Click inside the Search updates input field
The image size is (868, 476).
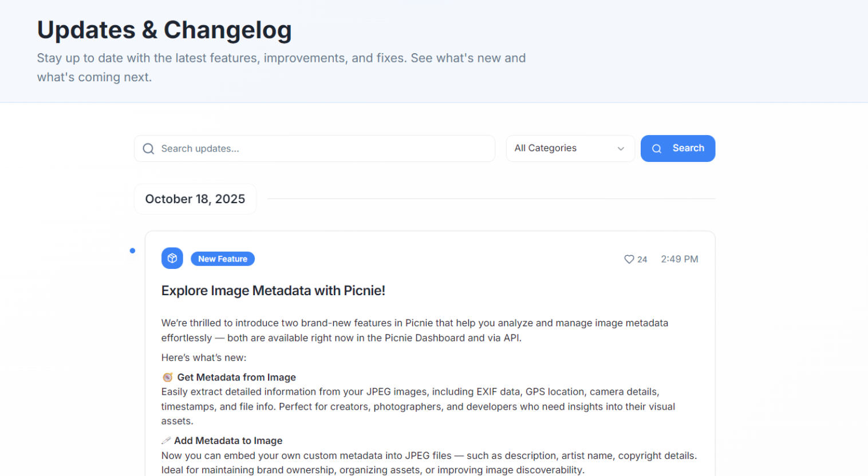[315, 148]
